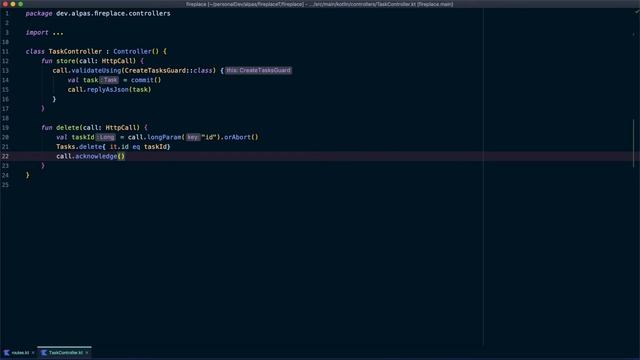Click the "id" string literal
The width and height of the screenshot is (640, 360).
click(208, 137)
